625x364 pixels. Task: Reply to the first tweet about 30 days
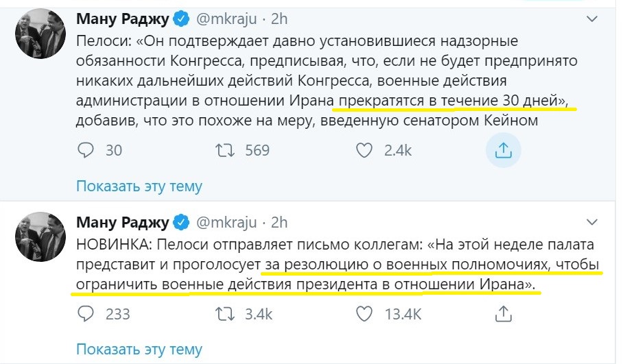(x=86, y=149)
